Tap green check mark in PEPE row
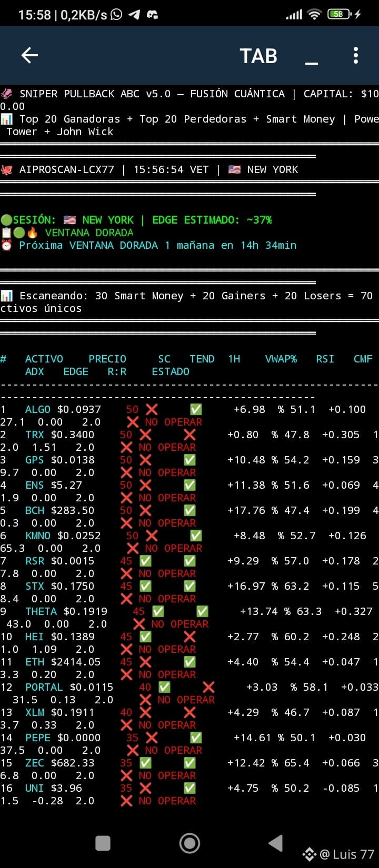The image size is (379, 868). [196, 738]
